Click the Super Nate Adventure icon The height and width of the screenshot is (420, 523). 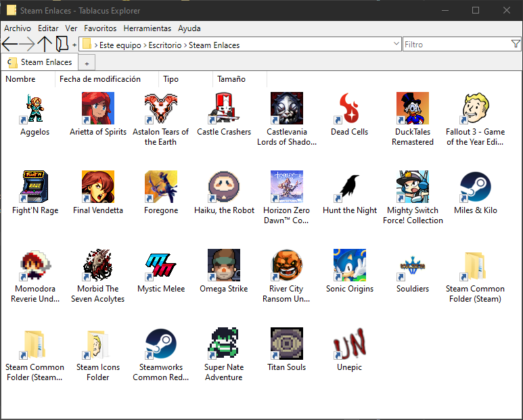click(224, 344)
